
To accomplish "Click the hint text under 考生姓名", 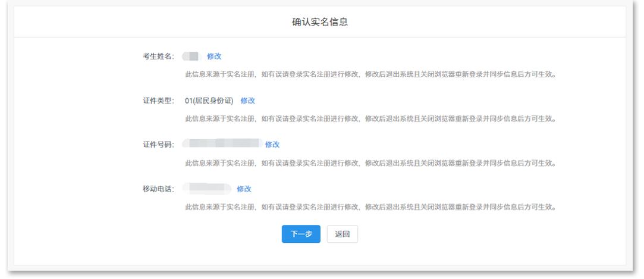I will tap(370, 74).
